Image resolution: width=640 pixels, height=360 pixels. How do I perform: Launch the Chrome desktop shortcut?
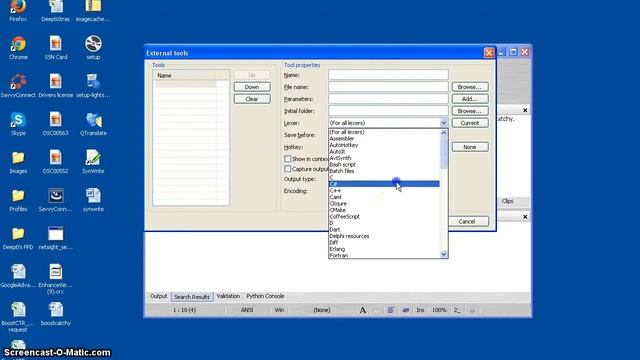18,47
